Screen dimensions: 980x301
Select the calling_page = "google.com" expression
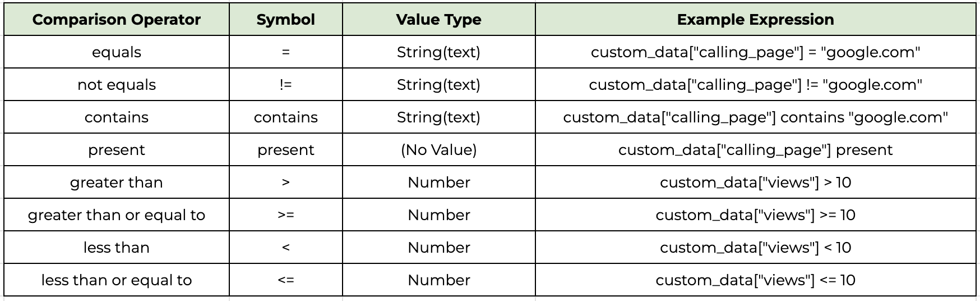(x=755, y=52)
